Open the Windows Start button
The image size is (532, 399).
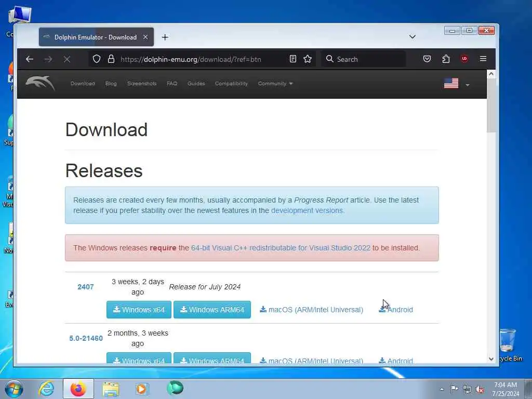14,389
